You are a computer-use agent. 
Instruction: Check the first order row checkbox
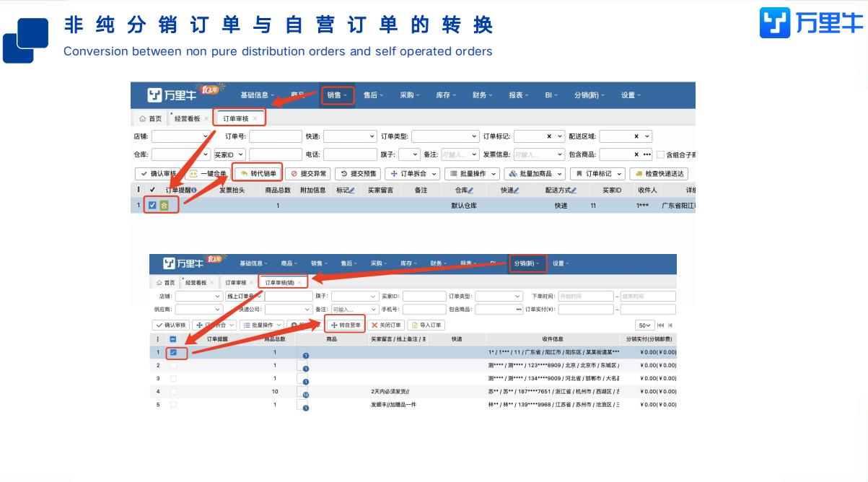pyautogui.click(x=154, y=204)
